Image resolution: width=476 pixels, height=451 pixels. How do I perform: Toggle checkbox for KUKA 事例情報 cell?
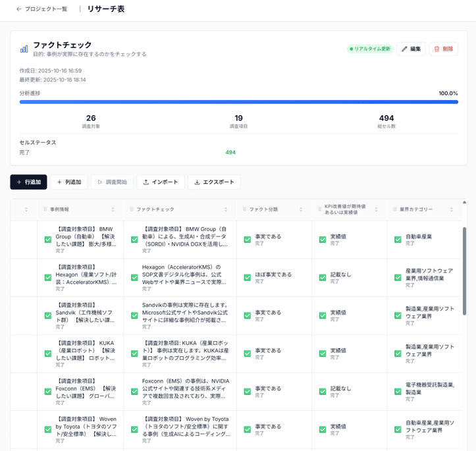48,354
